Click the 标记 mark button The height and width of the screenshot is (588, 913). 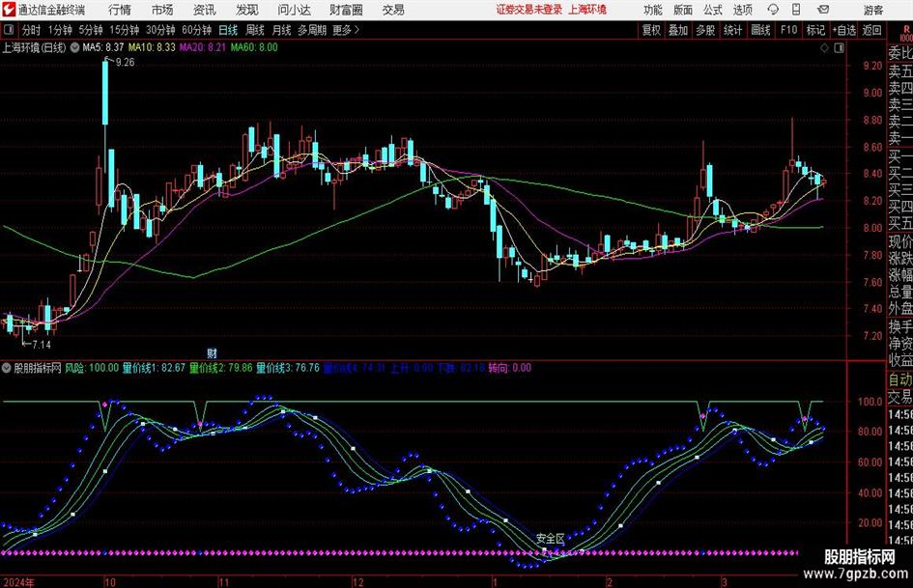tap(815, 30)
